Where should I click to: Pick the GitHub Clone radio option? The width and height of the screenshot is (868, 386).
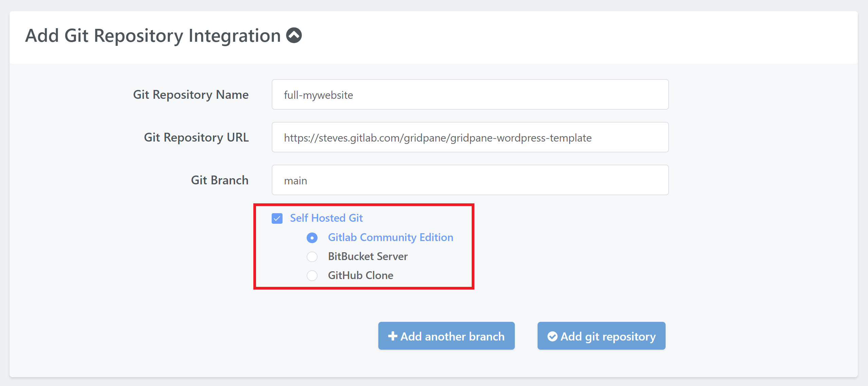(x=312, y=275)
